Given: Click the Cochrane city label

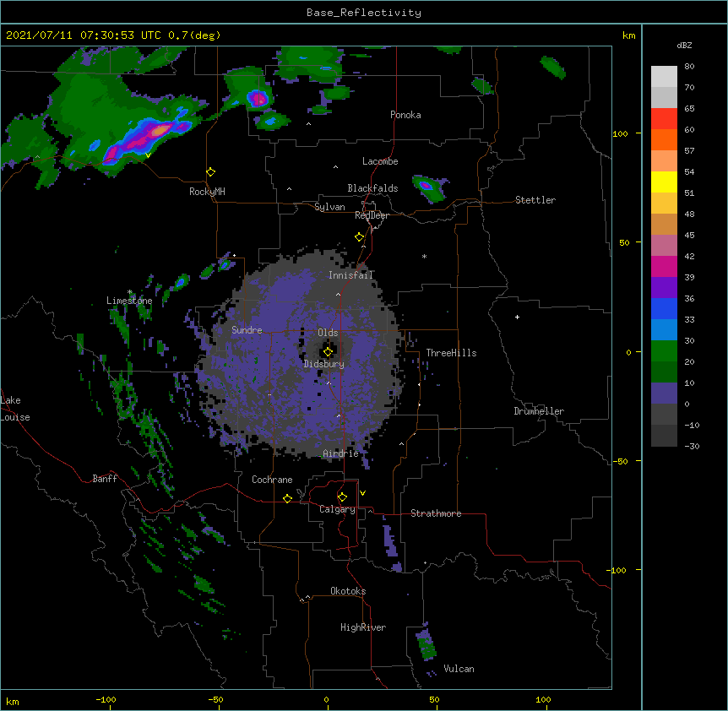Looking at the screenshot, I should pos(272,480).
